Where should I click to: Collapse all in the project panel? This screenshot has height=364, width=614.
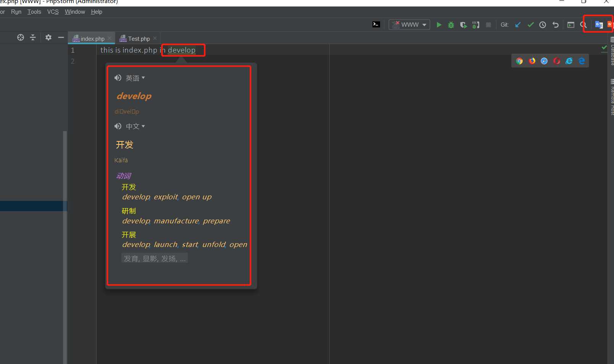click(x=33, y=37)
